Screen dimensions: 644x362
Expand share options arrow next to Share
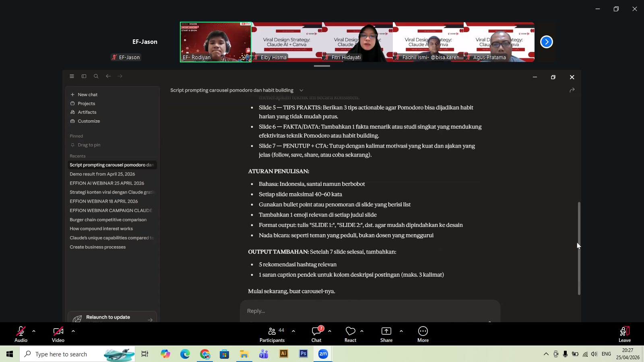(401, 331)
